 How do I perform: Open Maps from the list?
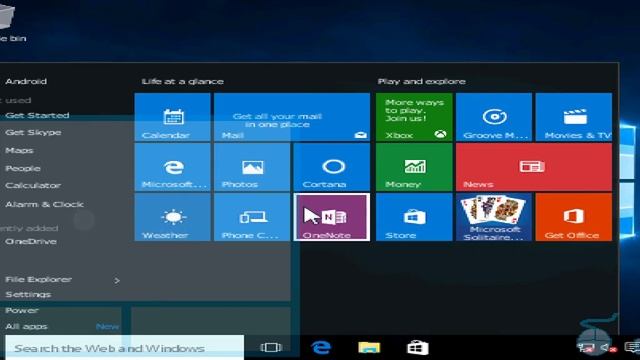(19, 151)
